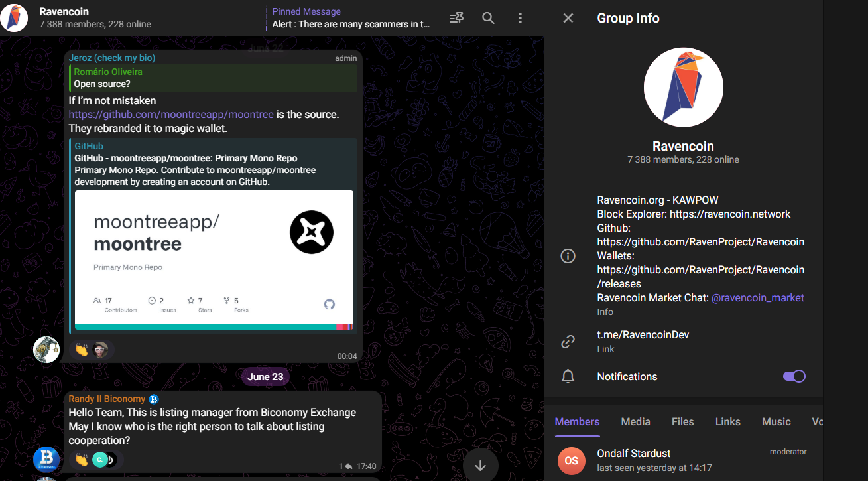Click the 00:04 timestamp on Jeroz's message
This screenshot has width=868, height=481.
pyautogui.click(x=347, y=356)
